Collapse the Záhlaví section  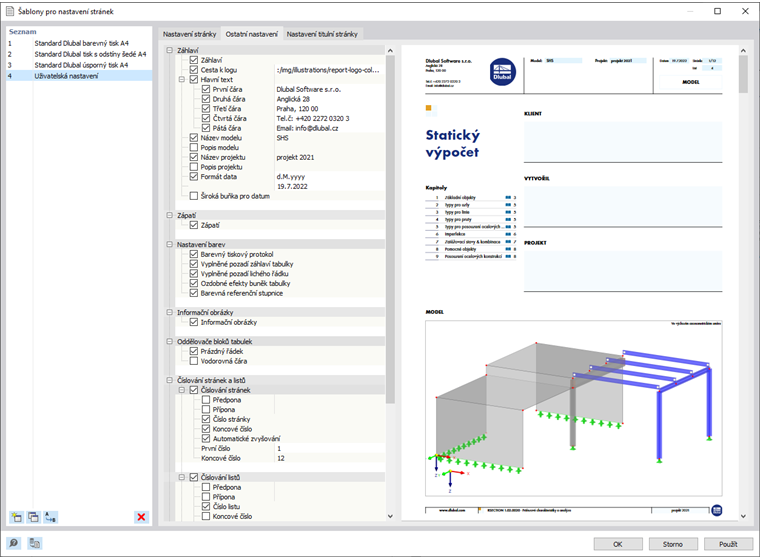(170, 50)
